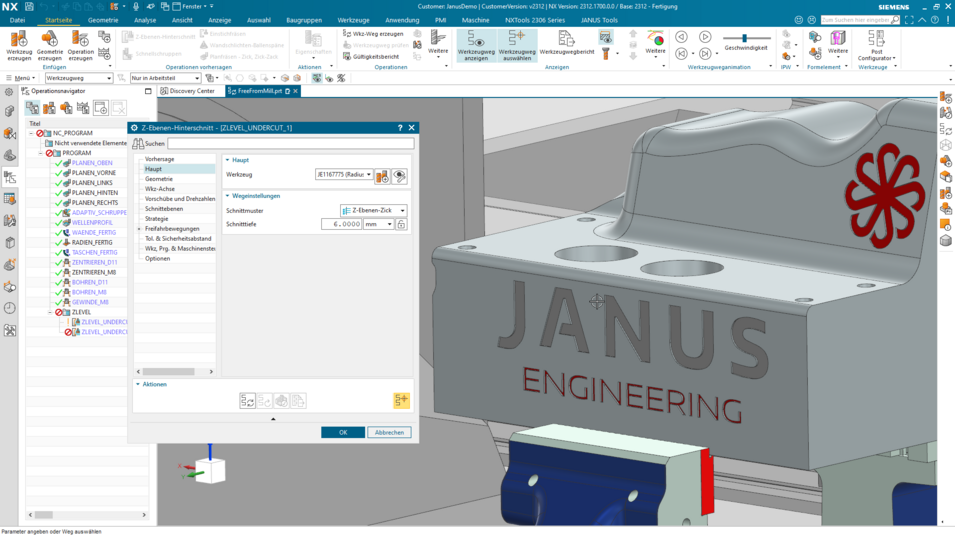The width and height of the screenshot is (955, 537).
Task: Play the toolpath animation forward
Action: tap(705, 37)
